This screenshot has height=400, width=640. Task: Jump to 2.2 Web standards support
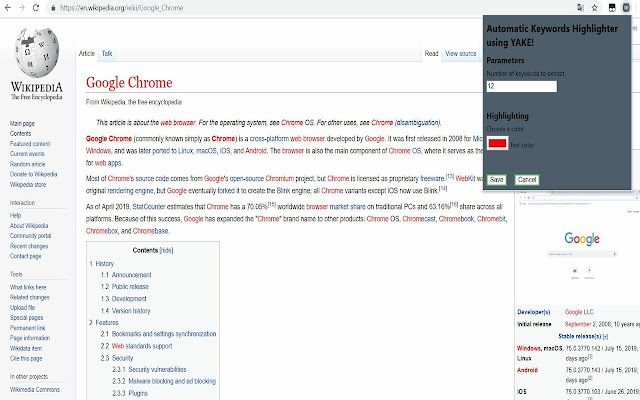(x=136, y=346)
